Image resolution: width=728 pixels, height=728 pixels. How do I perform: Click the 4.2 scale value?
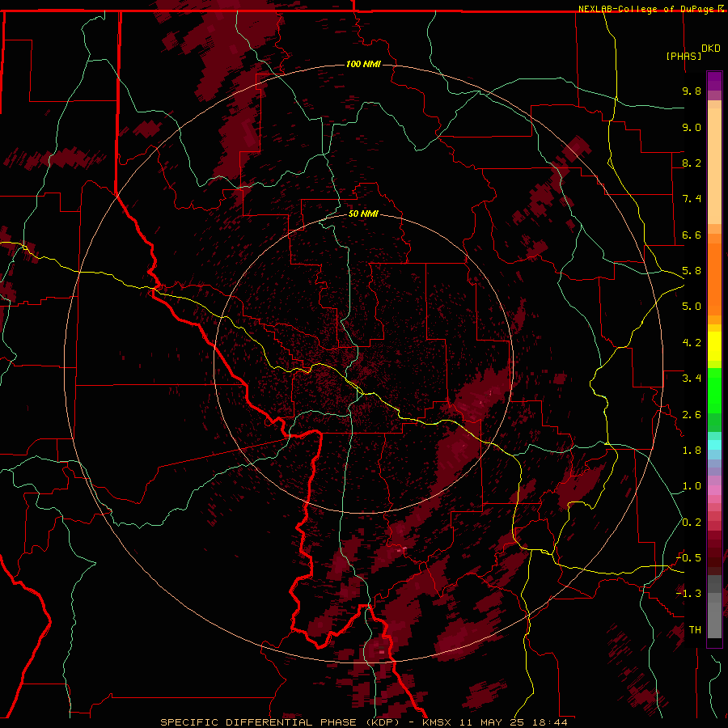[692, 343]
